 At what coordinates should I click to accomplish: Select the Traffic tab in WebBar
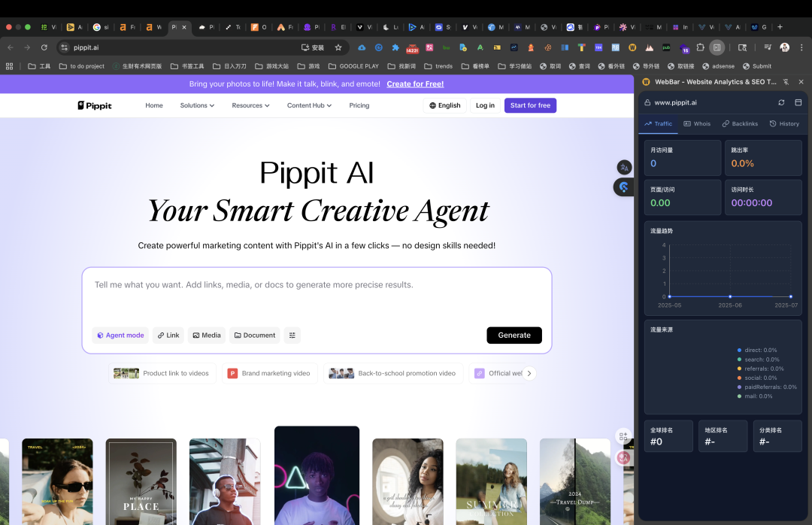(x=658, y=124)
